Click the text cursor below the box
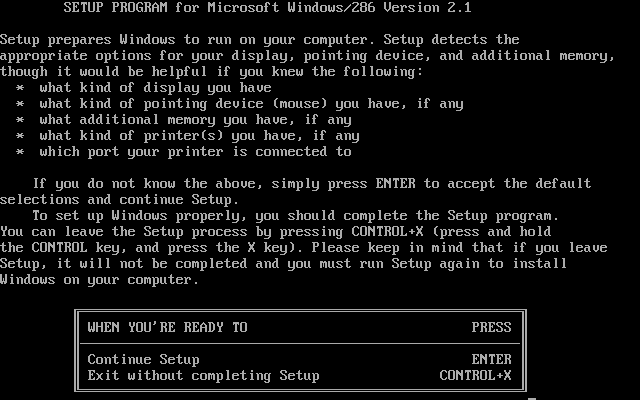The height and width of the screenshot is (400, 640). pos(532,398)
